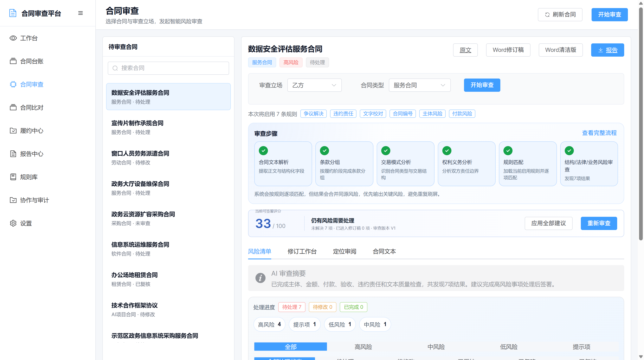Filter by 中风险 1 pill
The width and height of the screenshot is (644, 360).
point(375,324)
